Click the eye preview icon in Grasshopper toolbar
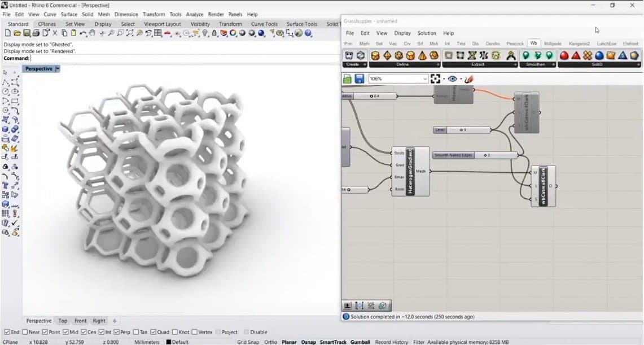This screenshot has height=345, width=644. [x=452, y=79]
